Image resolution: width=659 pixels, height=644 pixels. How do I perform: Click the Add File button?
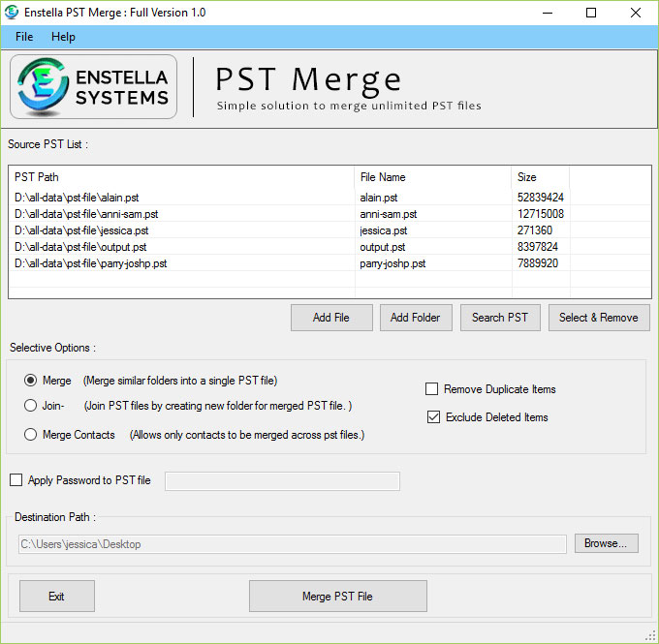(331, 318)
